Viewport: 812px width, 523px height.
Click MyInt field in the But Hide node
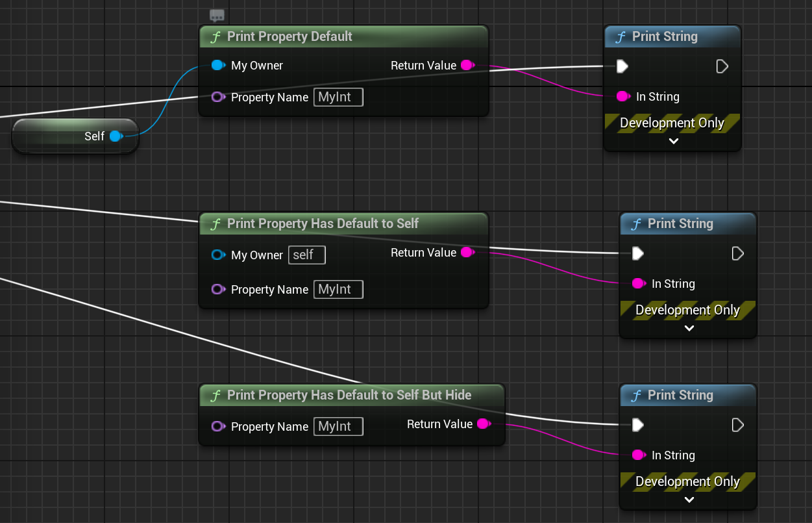[338, 427]
